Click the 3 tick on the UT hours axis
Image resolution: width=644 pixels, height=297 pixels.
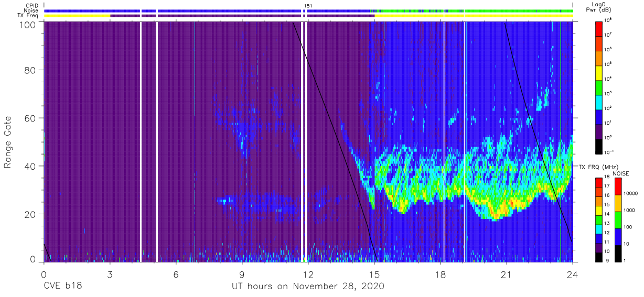[x=110, y=274]
